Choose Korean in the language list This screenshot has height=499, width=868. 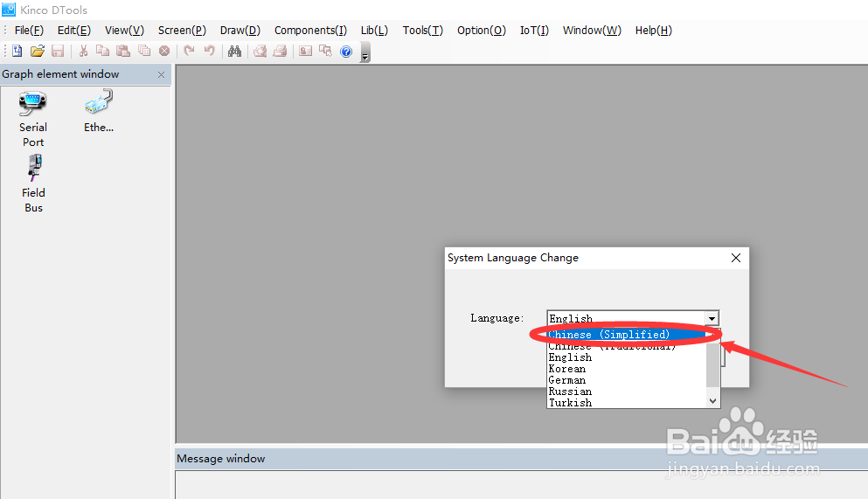point(627,369)
